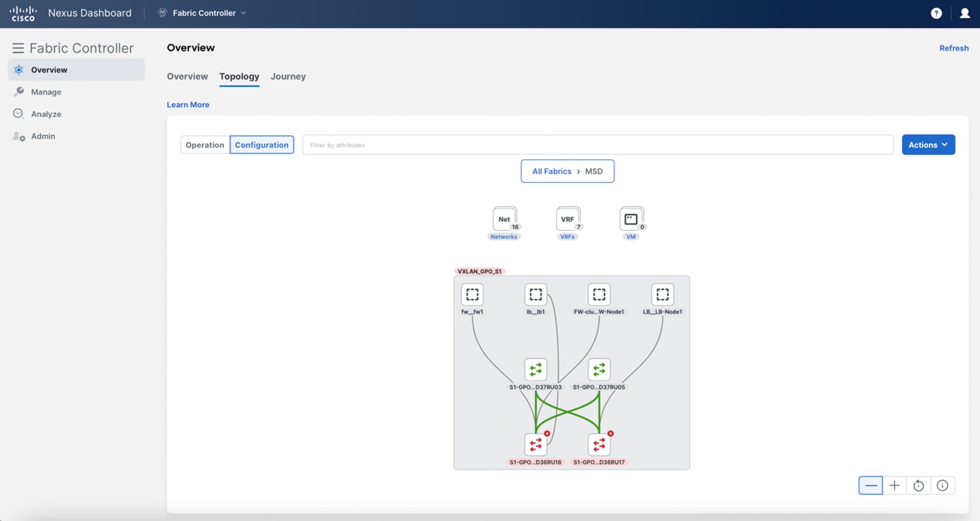The width and height of the screenshot is (980, 521).
Task: Click the VRFs label
Action: click(567, 237)
